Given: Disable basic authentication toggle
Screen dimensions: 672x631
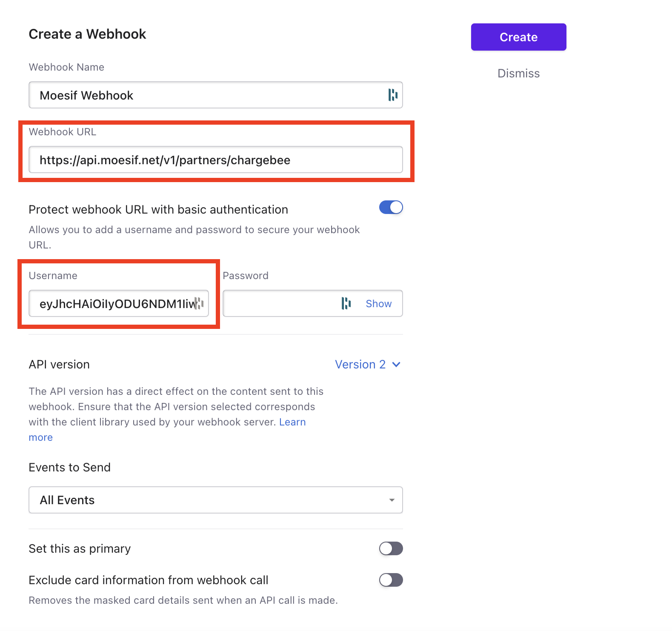Looking at the screenshot, I should (x=391, y=208).
